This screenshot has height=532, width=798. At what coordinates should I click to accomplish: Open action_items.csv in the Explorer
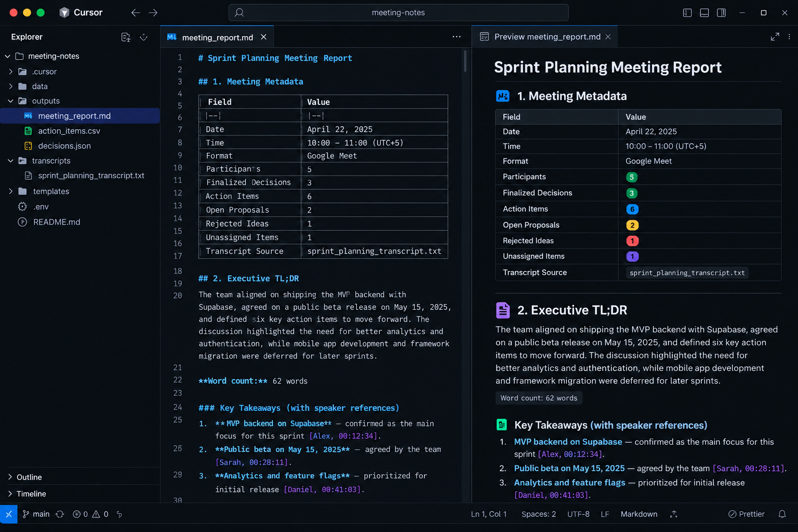click(x=80, y=131)
